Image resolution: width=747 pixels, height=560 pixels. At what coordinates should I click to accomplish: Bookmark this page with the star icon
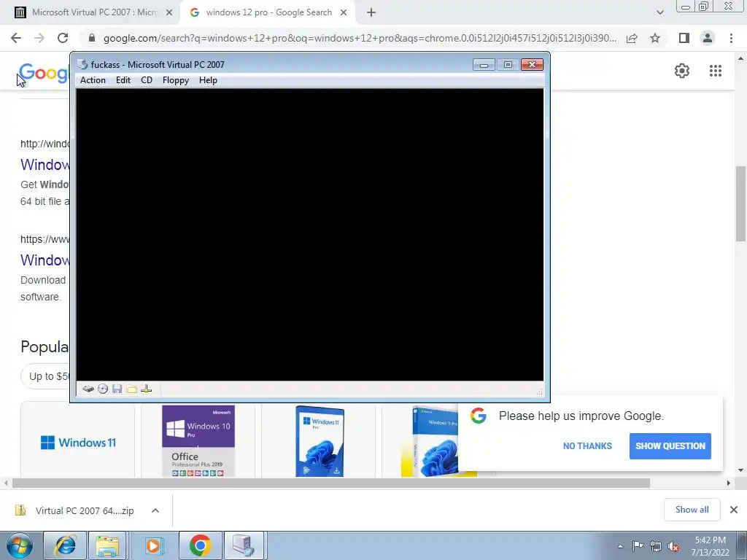655,38
